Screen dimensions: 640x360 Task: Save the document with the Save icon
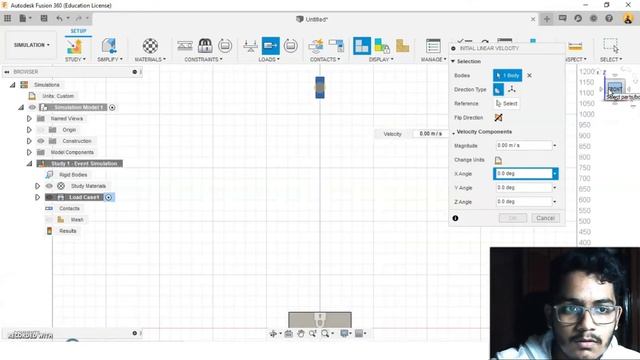pos(44,18)
